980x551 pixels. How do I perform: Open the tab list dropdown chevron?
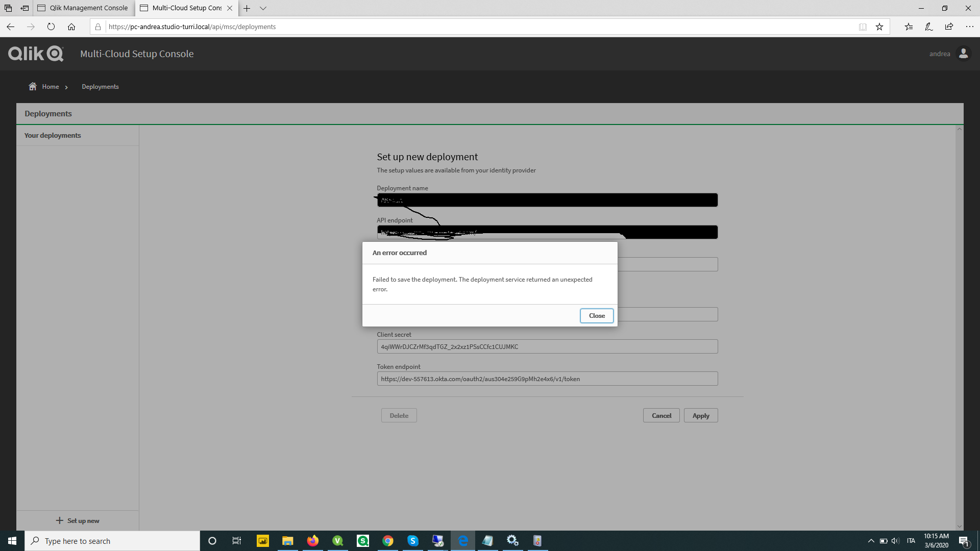(263, 8)
